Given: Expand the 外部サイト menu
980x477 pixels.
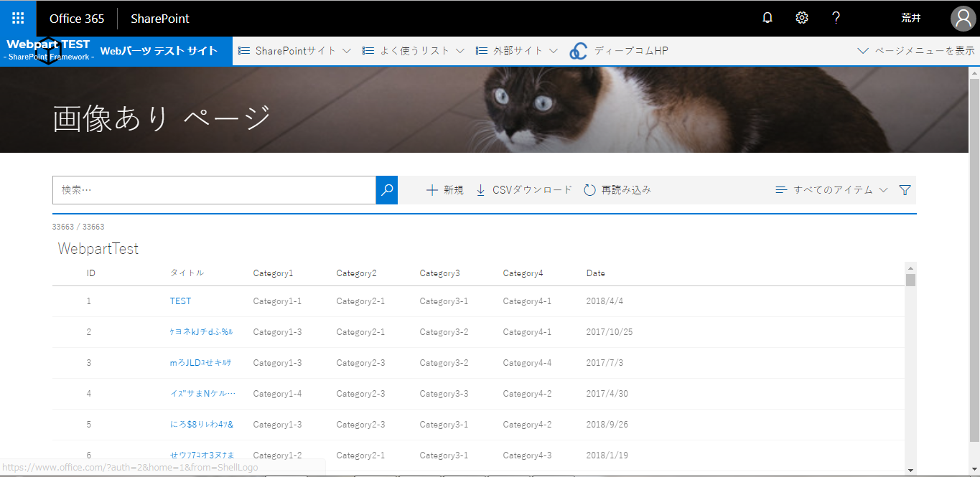Looking at the screenshot, I should [517, 51].
